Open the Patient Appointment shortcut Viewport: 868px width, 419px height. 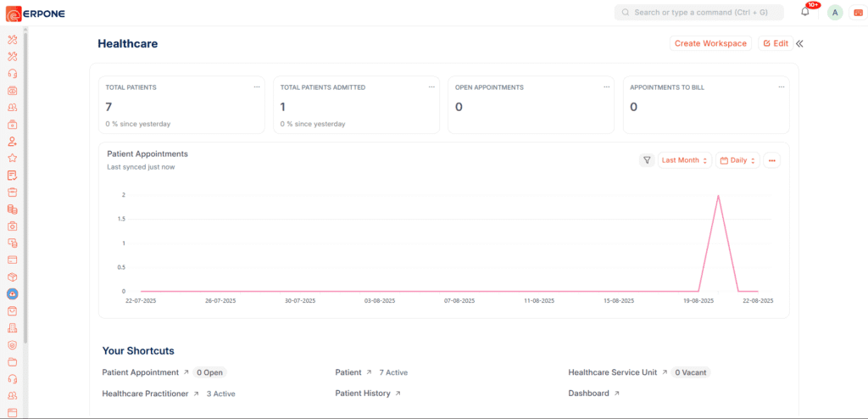coord(140,372)
